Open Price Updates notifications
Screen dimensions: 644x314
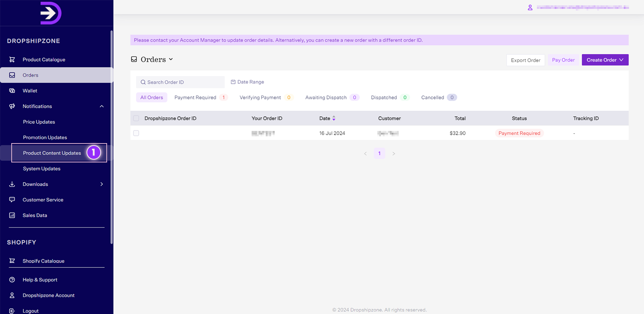click(x=39, y=122)
